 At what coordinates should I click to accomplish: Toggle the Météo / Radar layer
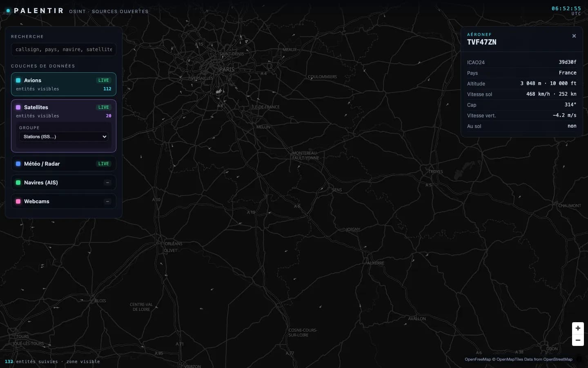click(64, 164)
